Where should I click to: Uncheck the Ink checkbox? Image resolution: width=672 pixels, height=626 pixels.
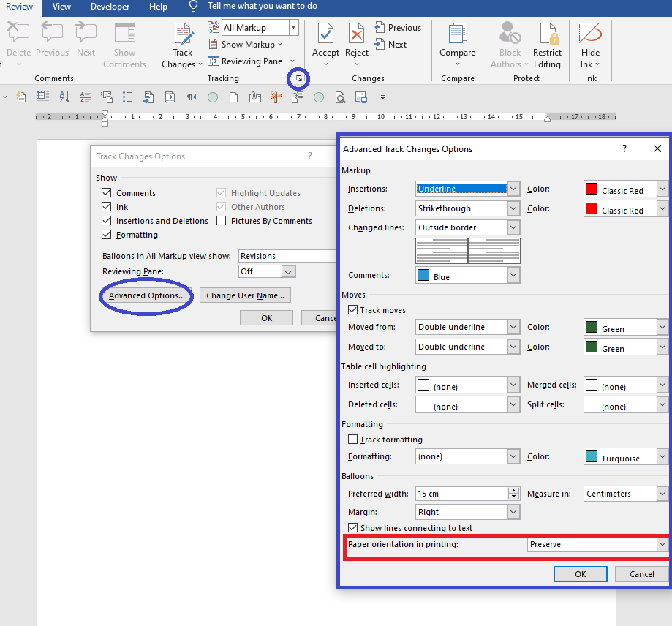(106, 207)
